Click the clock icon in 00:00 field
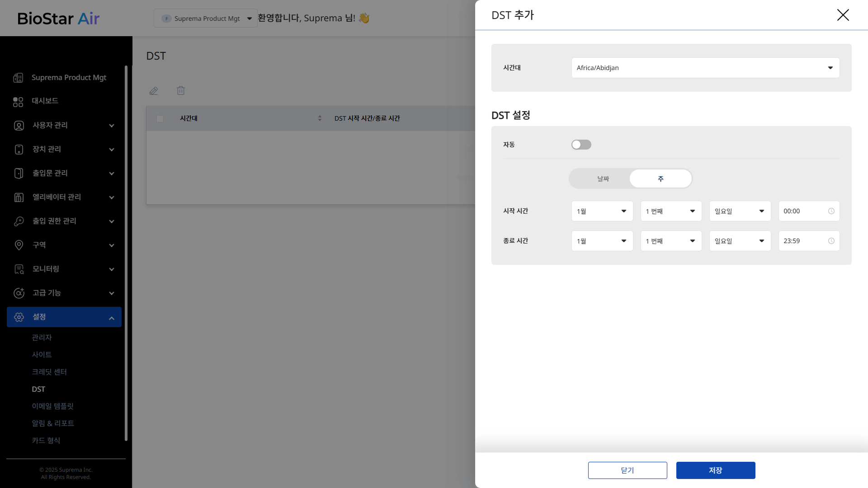The width and height of the screenshot is (868, 488). pyautogui.click(x=831, y=211)
